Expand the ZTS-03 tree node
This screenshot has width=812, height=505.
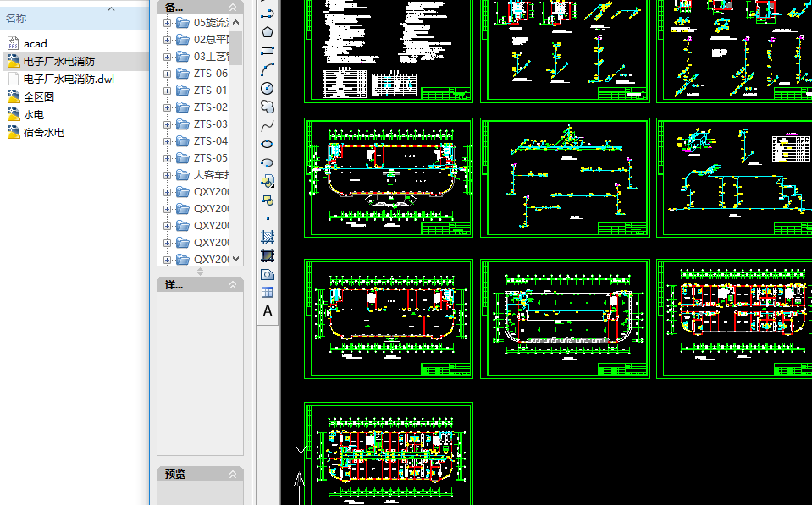coord(167,124)
